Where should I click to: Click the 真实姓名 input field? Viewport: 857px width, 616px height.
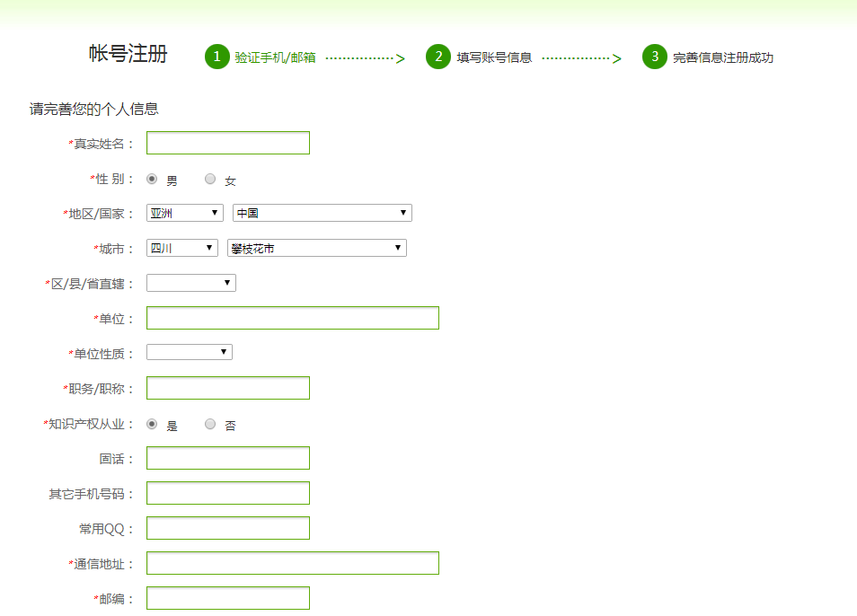(x=228, y=143)
